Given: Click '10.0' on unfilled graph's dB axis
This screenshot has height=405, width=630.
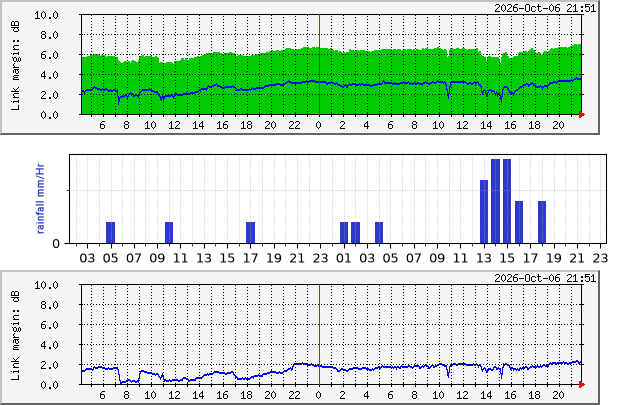Looking at the screenshot, I should click(x=46, y=285).
